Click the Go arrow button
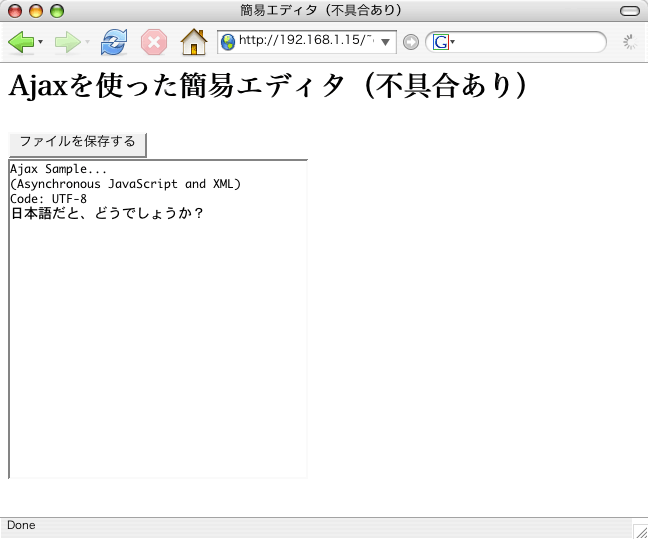The image size is (648, 539). (x=410, y=42)
